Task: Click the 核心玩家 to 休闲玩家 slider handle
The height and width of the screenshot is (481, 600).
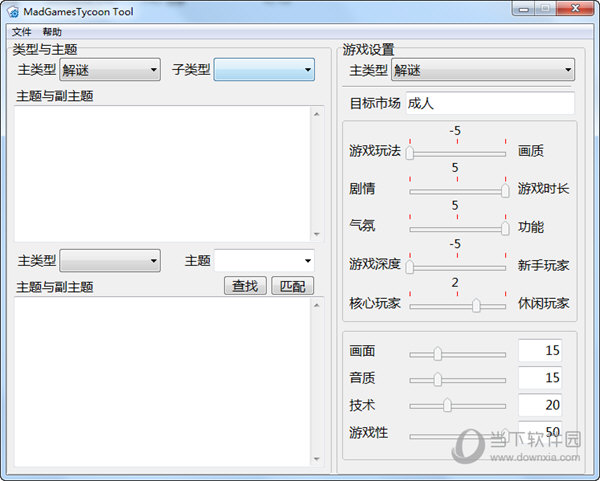Action: (x=476, y=305)
